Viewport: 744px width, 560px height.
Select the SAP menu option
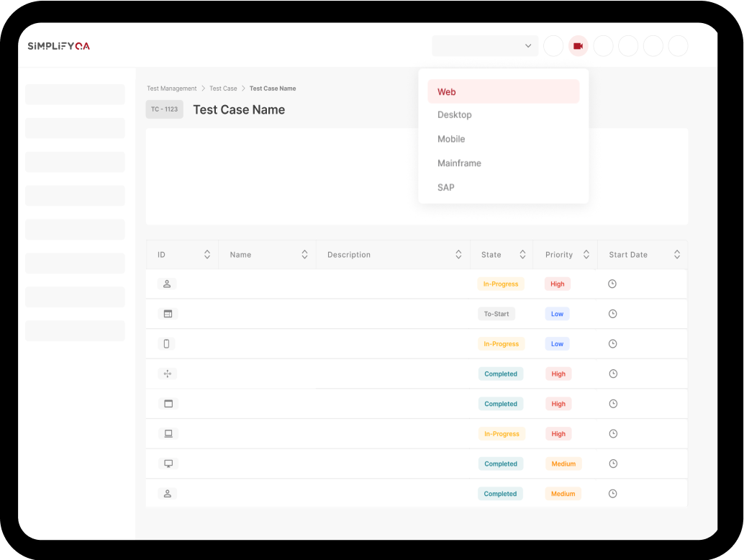[445, 187]
